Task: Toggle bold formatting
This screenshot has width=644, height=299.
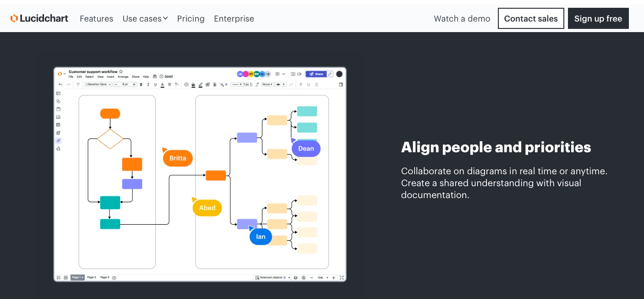Action: [141, 84]
